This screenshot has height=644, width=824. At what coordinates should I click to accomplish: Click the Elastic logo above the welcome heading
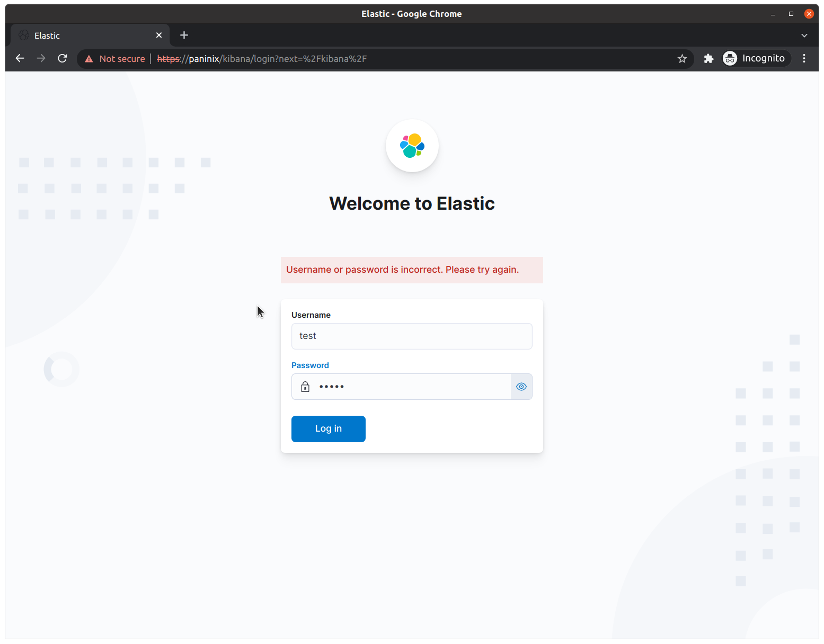(412, 146)
